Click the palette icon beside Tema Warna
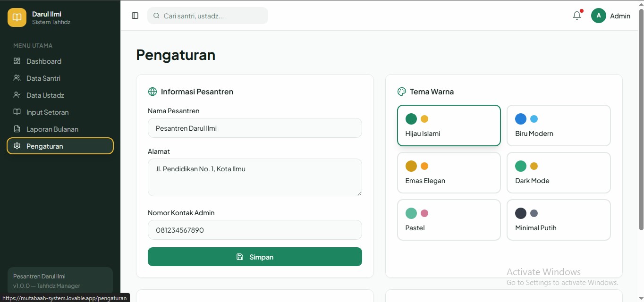The image size is (644, 302). pyautogui.click(x=402, y=92)
